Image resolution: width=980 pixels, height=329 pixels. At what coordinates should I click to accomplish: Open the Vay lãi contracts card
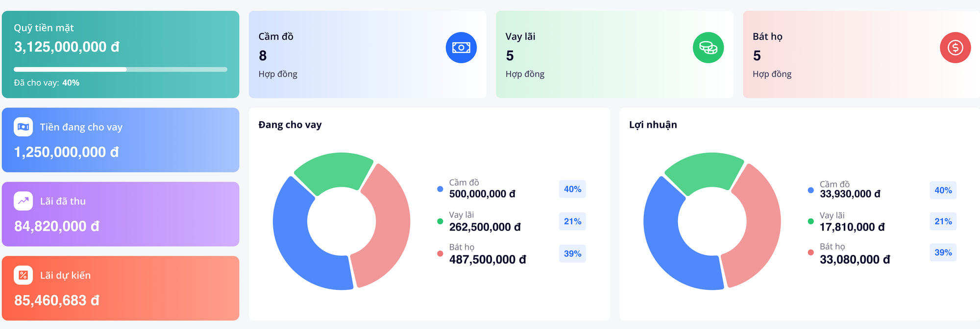click(x=614, y=54)
